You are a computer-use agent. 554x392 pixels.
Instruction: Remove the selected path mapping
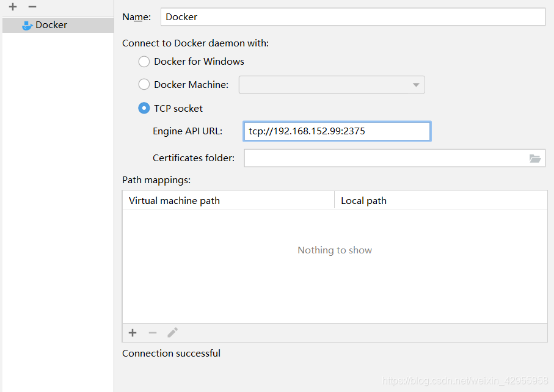(x=153, y=333)
